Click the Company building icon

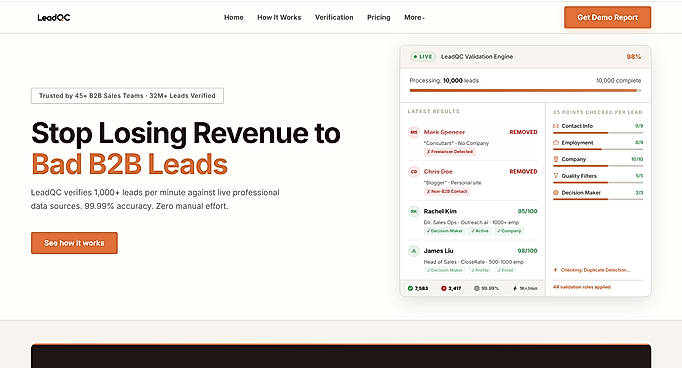[x=556, y=159]
